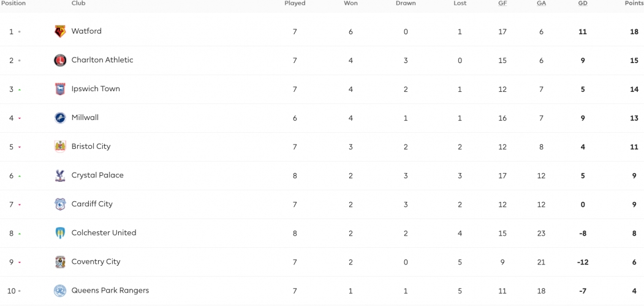
Task: Click the Coventry City crest
Action: pyautogui.click(x=60, y=262)
